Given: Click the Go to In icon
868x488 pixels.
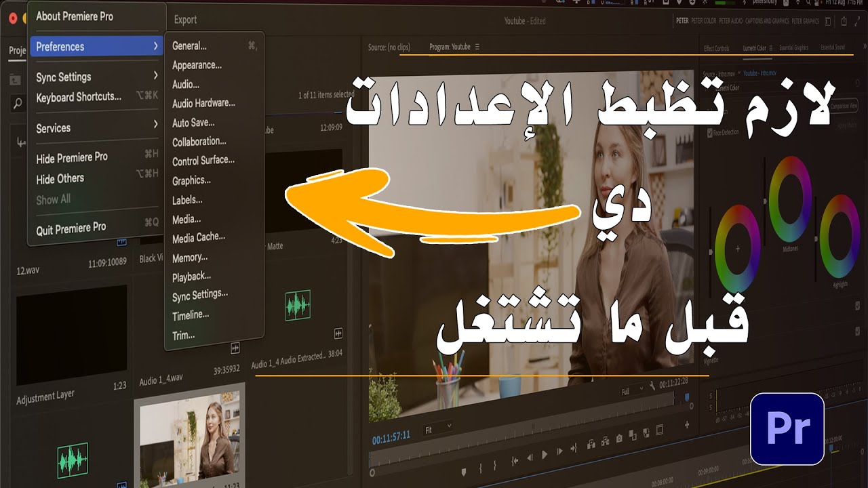Looking at the screenshot, I should tap(515, 461).
